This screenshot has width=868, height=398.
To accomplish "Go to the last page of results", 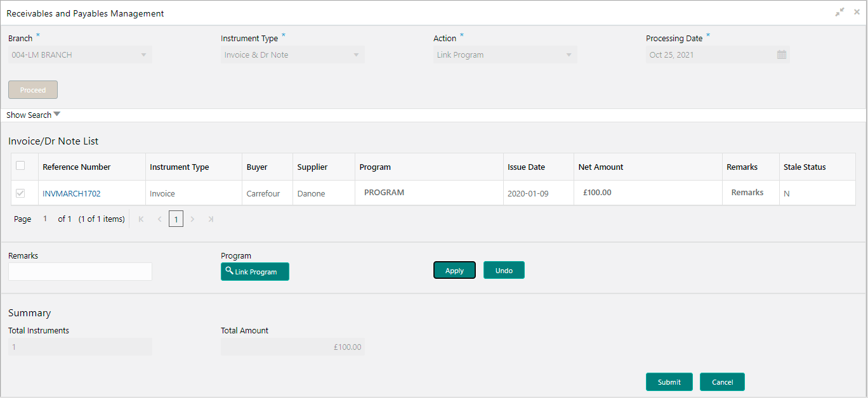I will (x=211, y=219).
